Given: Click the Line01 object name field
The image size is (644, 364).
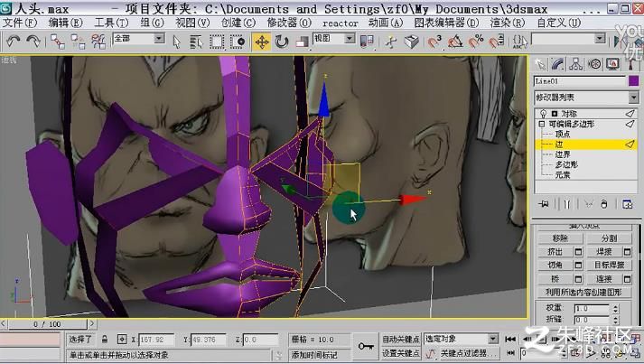Looking at the screenshot, I should (580, 81).
